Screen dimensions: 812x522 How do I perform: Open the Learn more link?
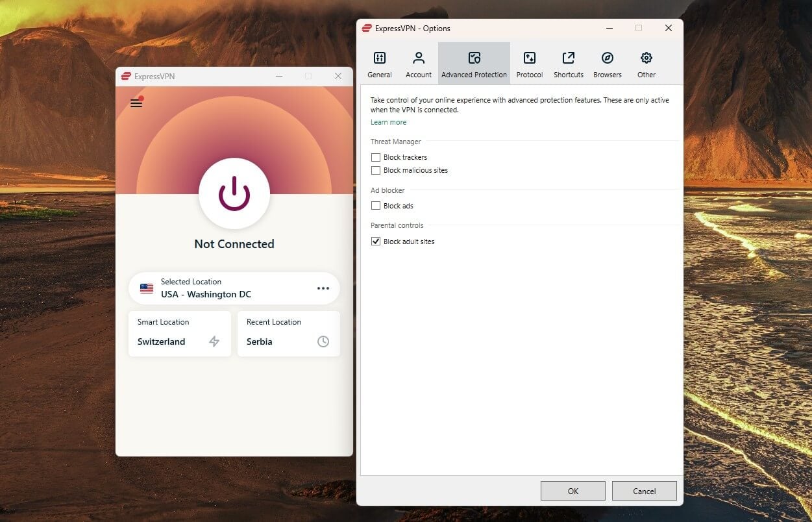[388, 122]
